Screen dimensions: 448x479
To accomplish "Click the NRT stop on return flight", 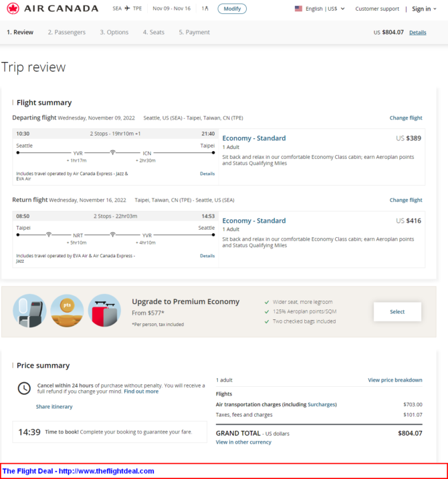I will [x=78, y=236].
